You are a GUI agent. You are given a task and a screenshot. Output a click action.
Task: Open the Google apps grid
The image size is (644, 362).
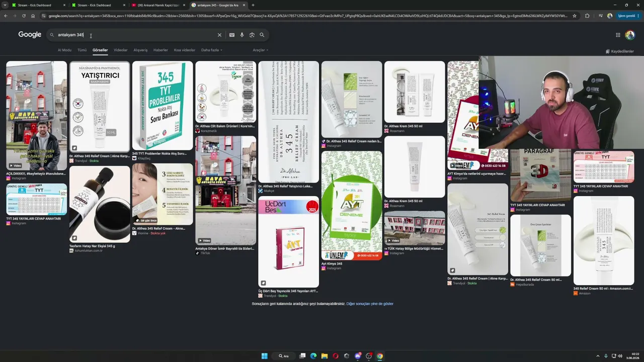[618, 35]
